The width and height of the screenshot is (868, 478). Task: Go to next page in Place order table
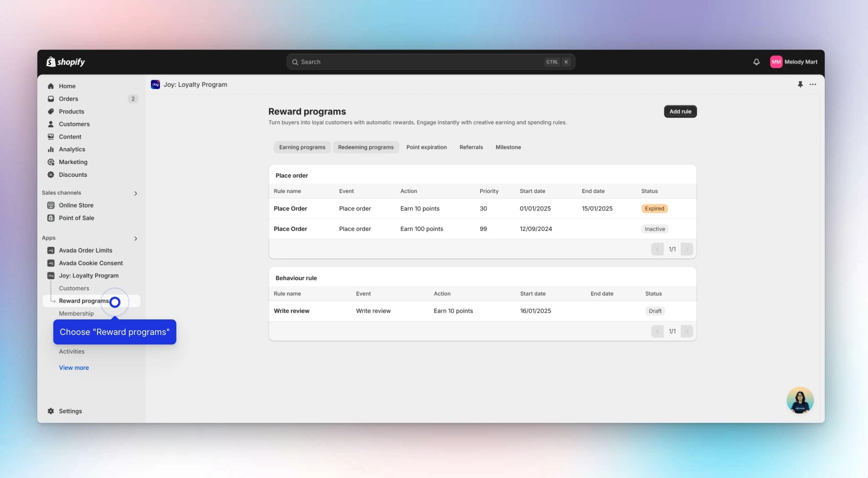tap(687, 249)
